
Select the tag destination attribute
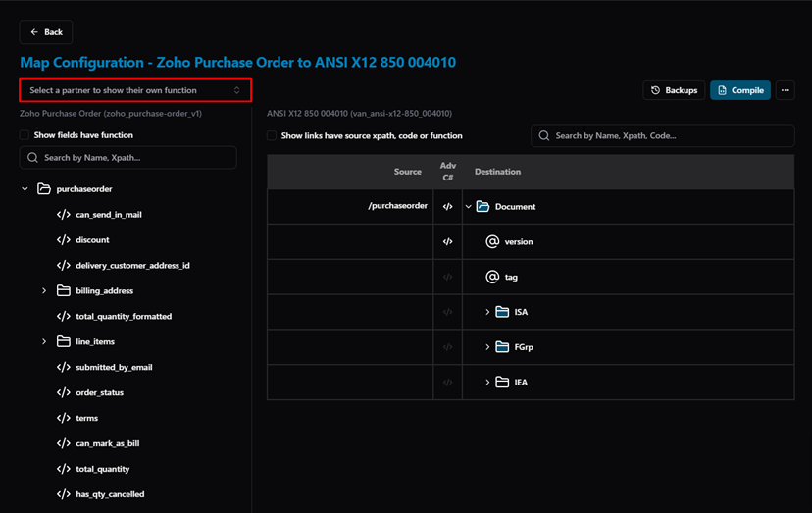(x=511, y=277)
